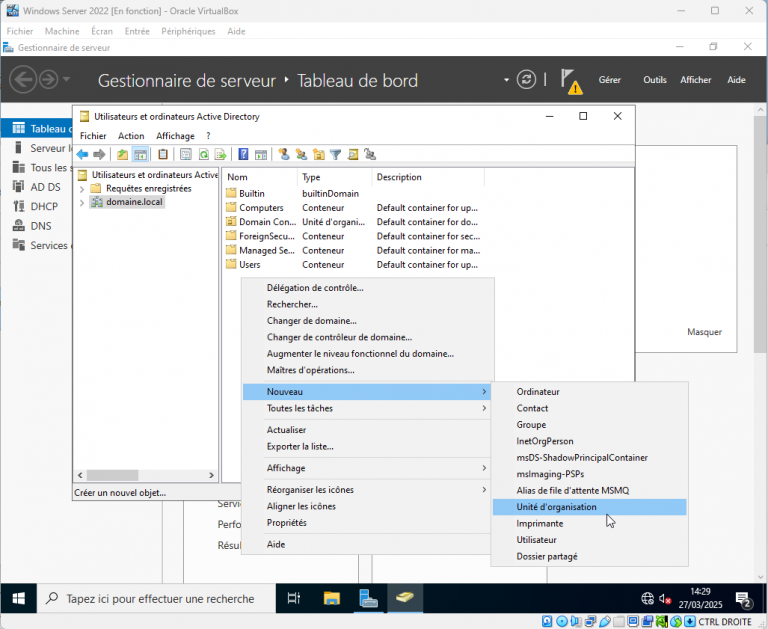The width and height of the screenshot is (768, 629).
Task: Click the create new user toolbar icon
Action: tap(284, 154)
